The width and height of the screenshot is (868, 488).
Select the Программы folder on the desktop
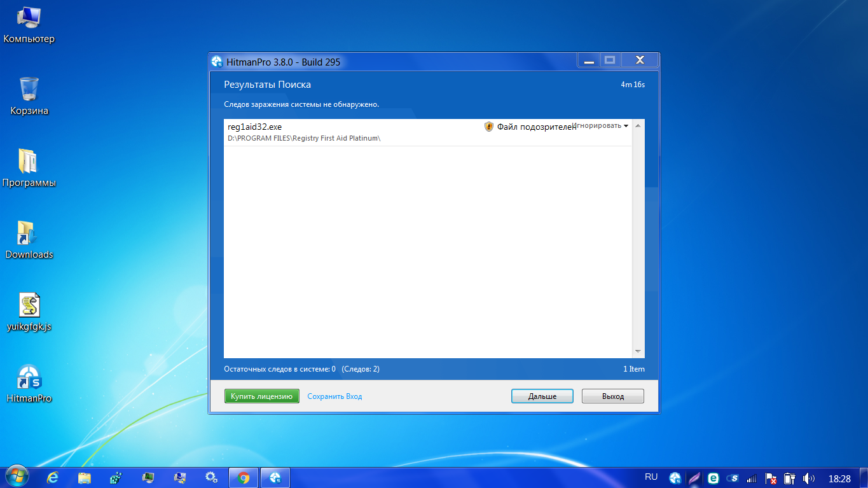[29, 169]
